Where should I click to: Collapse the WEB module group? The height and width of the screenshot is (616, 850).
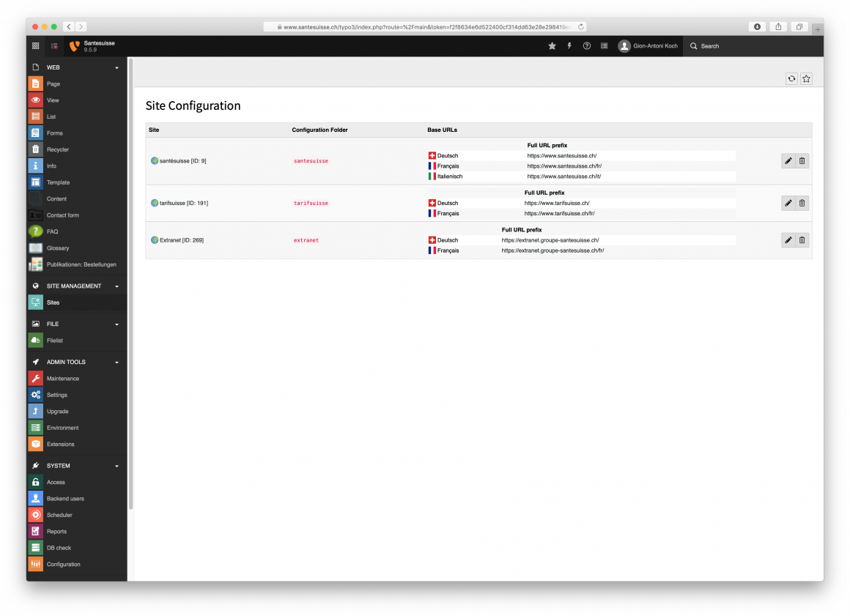117,67
